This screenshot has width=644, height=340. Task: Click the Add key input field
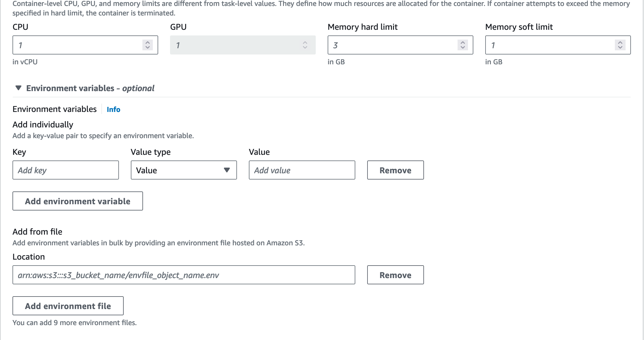(x=66, y=170)
